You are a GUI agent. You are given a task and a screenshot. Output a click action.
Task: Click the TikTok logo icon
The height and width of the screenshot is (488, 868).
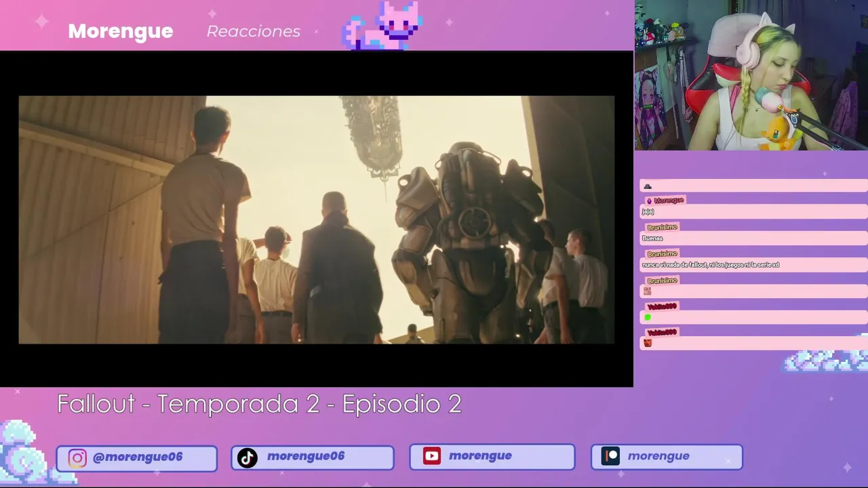[x=248, y=458]
